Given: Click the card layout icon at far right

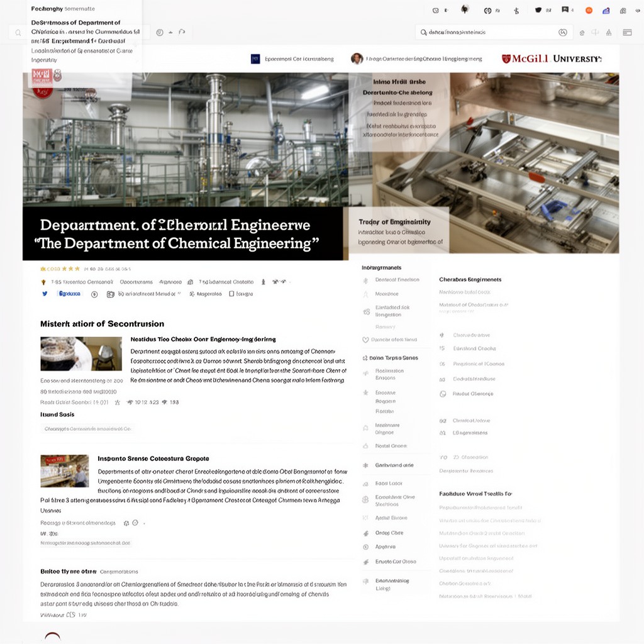Looking at the screenshot, I should [x=627, y=33].
